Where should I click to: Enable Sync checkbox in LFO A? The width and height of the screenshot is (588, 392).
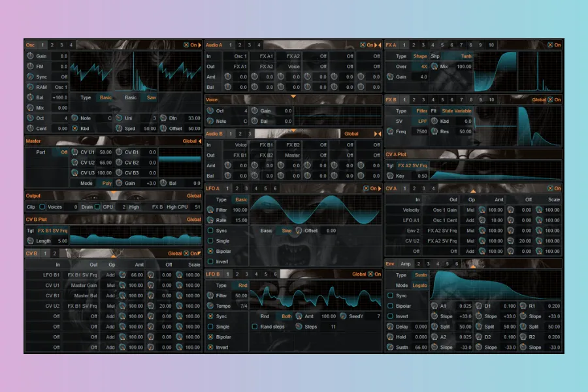tap(210, 231)
